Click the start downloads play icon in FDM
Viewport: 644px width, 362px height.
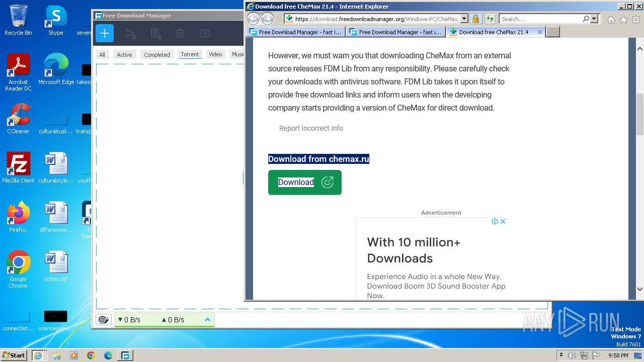point(130,34)
